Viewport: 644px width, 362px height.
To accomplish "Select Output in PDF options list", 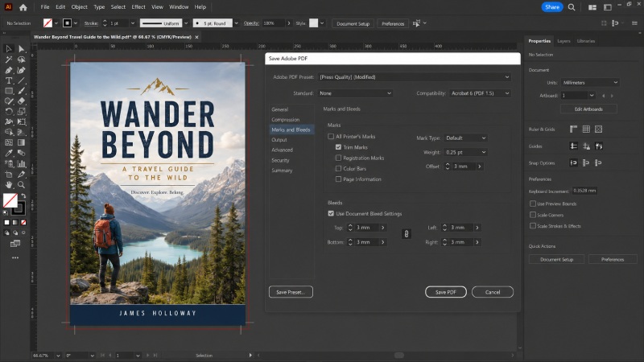I will pyautogui.click(x=279, y=139).
